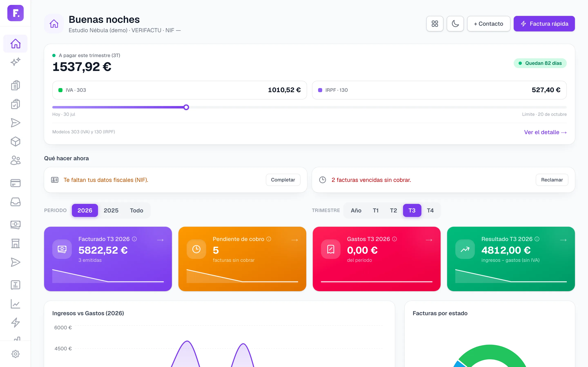
Task: Open the home icon in the sidebar
Action: 15,44
